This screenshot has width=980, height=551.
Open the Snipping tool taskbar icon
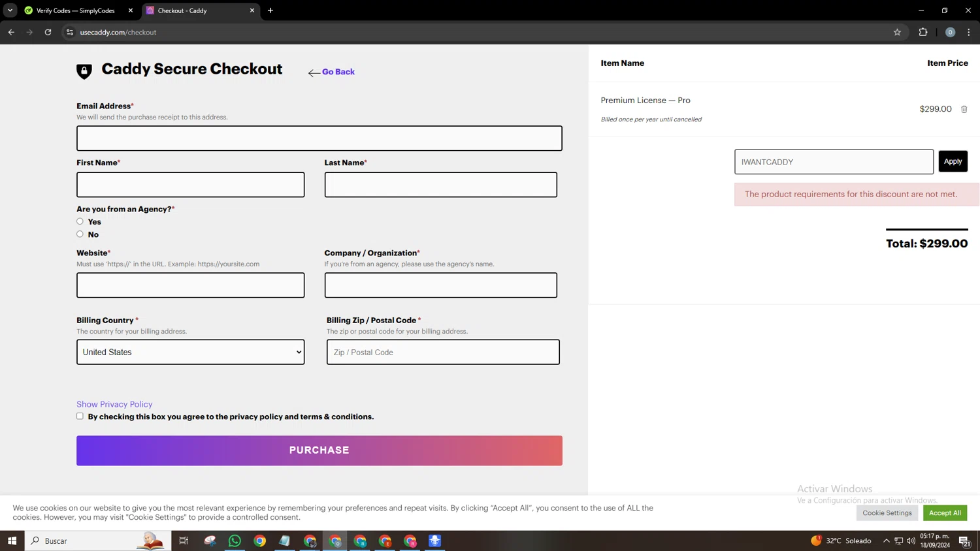tap(210, 541)
